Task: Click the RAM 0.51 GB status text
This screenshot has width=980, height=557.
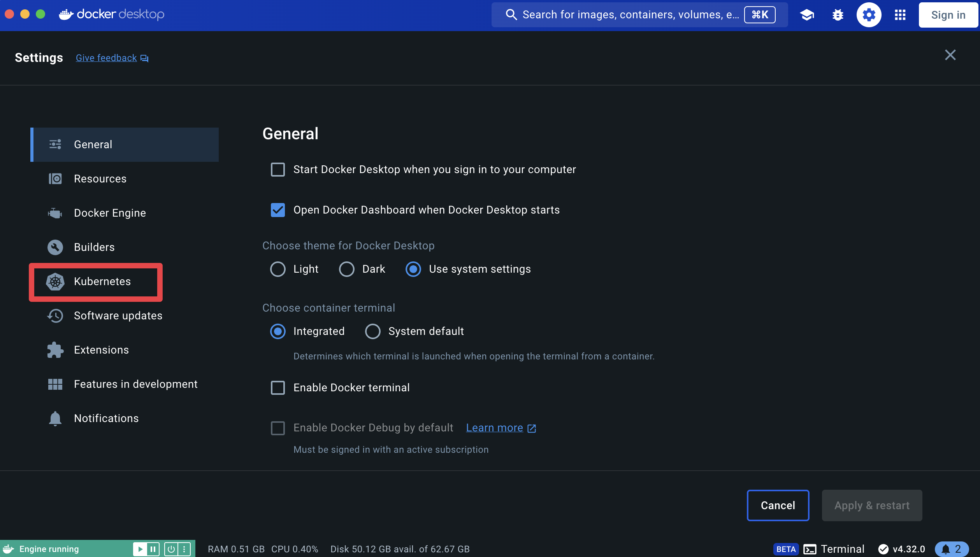Action: [x=236, y=549]
